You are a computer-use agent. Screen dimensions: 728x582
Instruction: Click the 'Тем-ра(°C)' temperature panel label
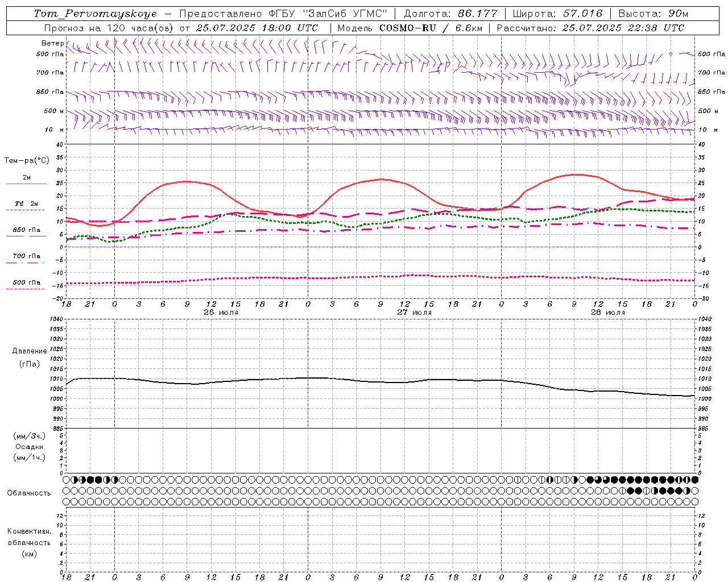pos(27,161)
